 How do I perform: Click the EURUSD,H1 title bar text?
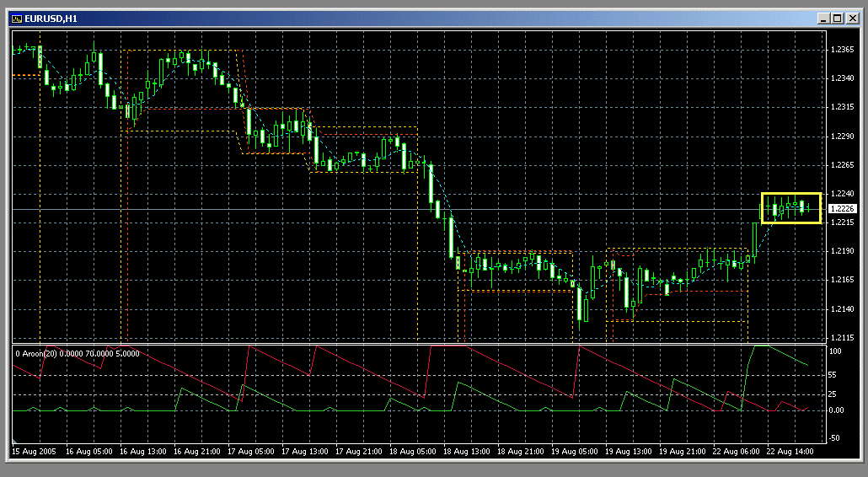pyautogui.click(x=50, y=18)
